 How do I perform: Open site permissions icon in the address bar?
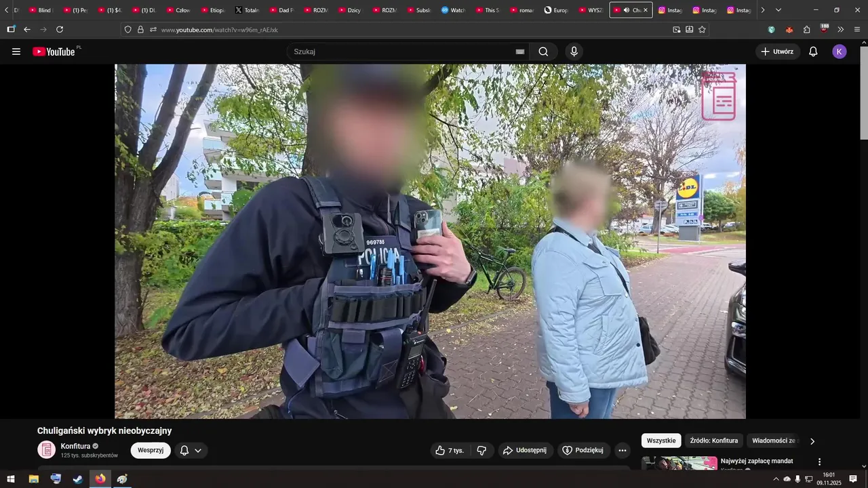(153, 30)
